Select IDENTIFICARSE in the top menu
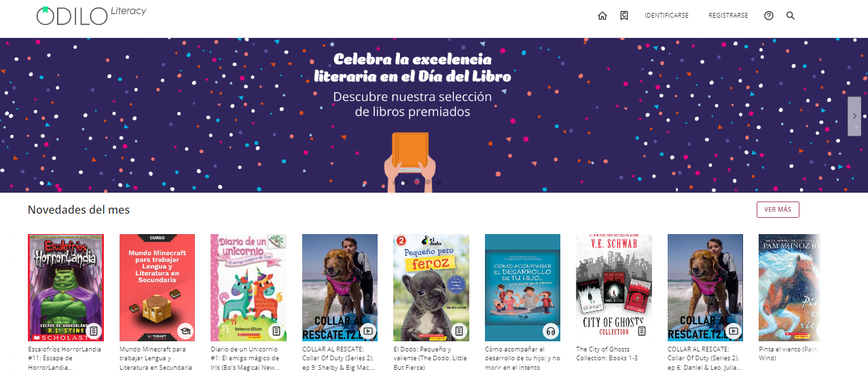The image size is (868, 382). (x=666, y=16)
